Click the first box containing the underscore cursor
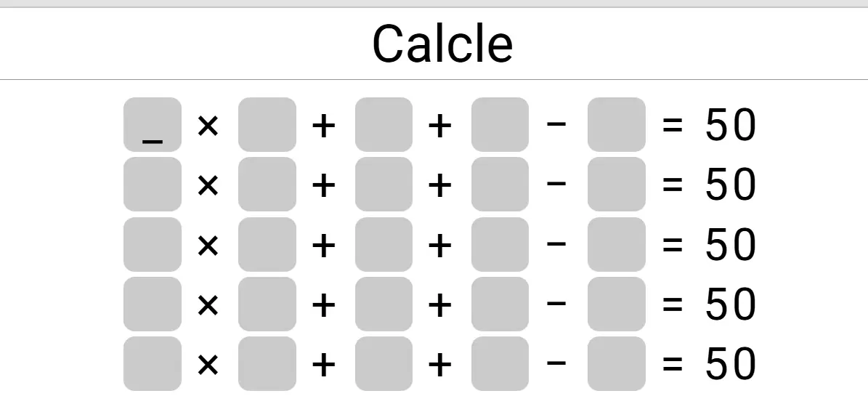This screenshot has width=868, height=404. [x=153, y=125]
